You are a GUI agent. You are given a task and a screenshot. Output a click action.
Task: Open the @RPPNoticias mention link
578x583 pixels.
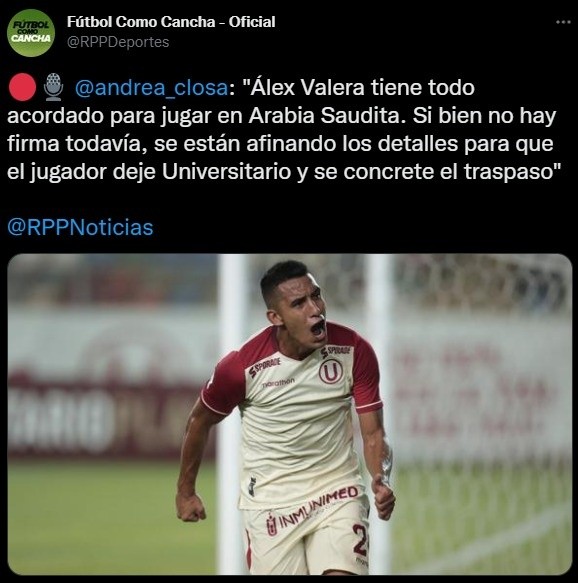(80, 228)
